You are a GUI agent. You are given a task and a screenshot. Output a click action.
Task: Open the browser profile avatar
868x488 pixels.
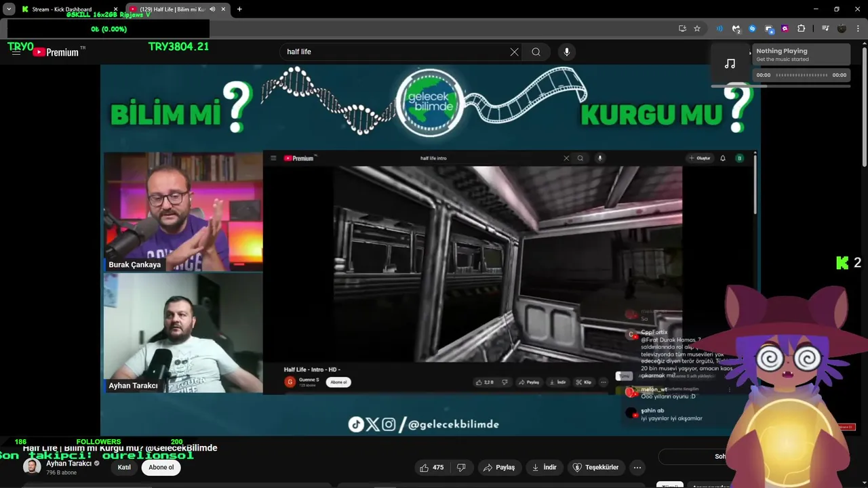pyautogui.click(x=842, y=28)
